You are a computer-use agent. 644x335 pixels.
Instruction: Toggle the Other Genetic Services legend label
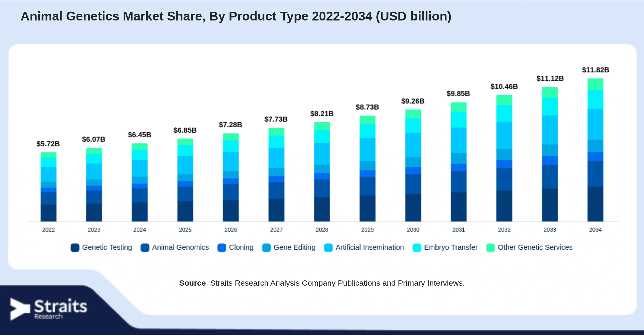(x=535, y=247)
